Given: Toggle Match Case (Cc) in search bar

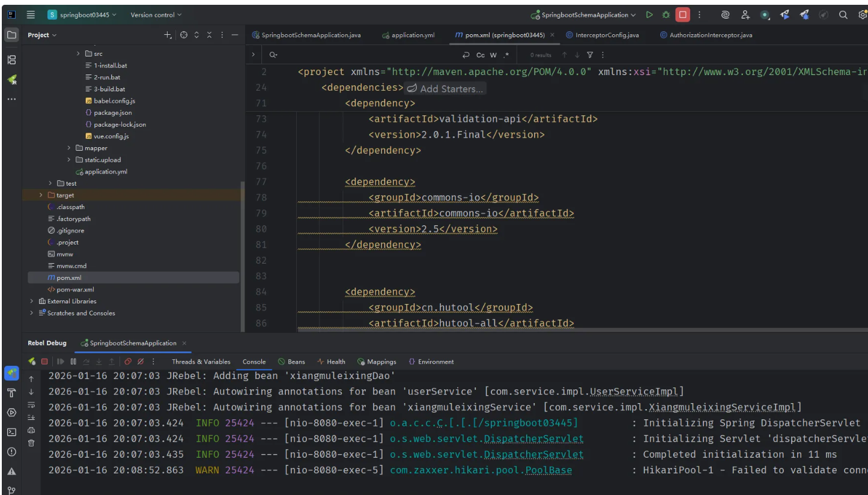Looking at the screenshot, I should (481, 55).
